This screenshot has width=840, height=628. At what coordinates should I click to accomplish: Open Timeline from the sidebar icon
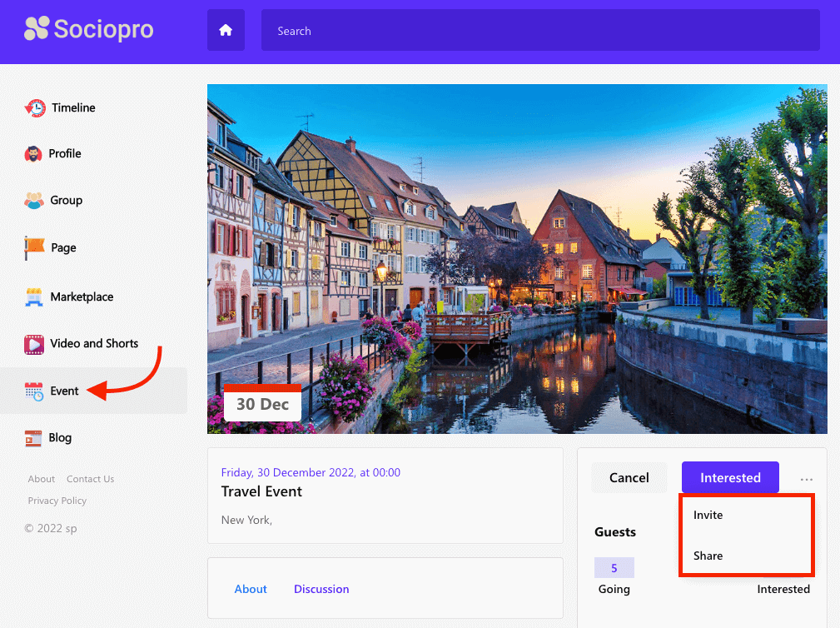coord(35,107)
